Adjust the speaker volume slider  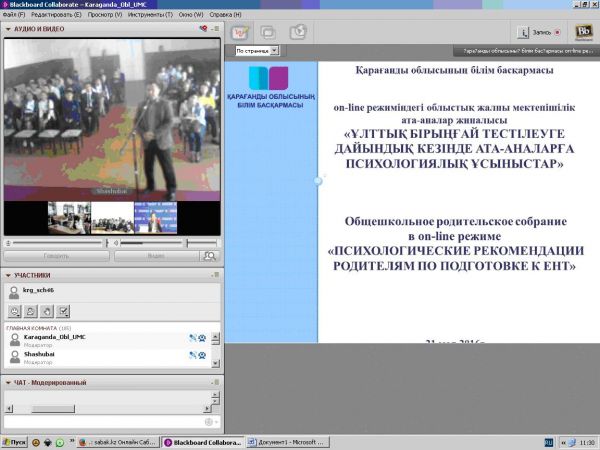click(150, 242)
